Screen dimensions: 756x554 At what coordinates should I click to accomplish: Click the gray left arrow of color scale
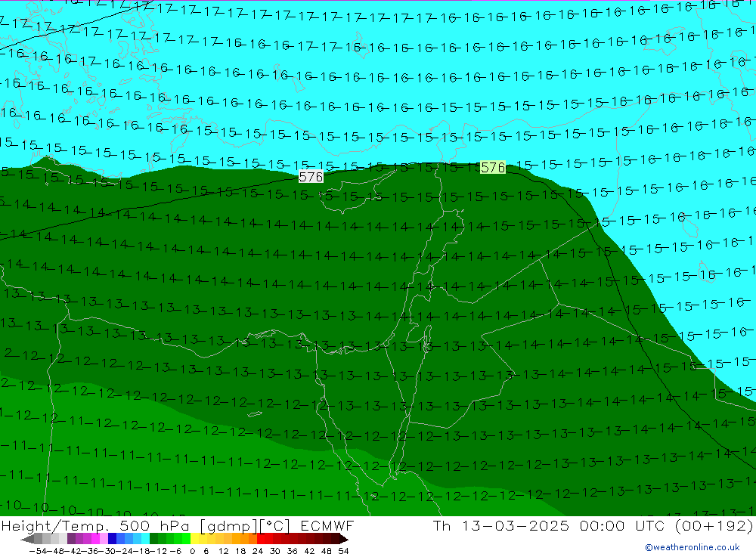click(x=27, y=540)
